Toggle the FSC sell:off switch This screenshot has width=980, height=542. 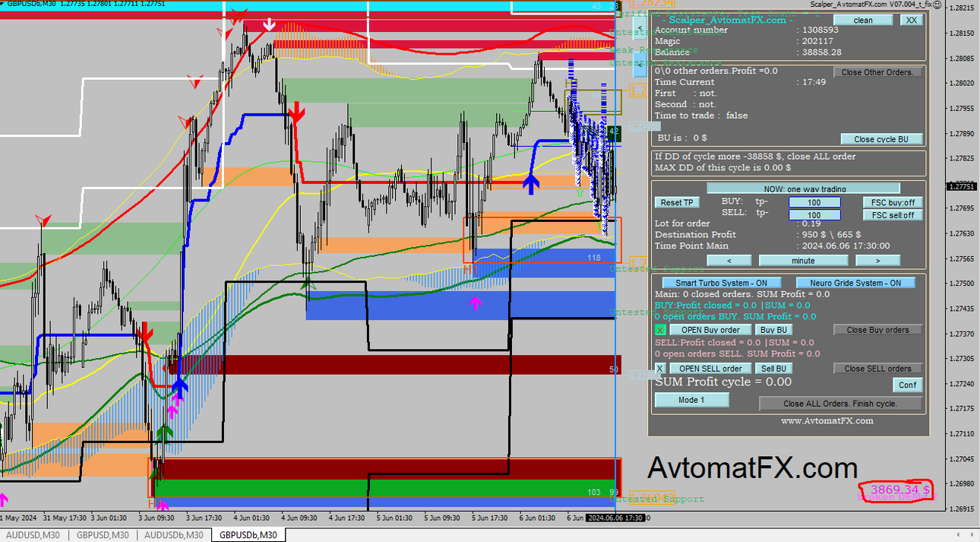coord(893,215)
